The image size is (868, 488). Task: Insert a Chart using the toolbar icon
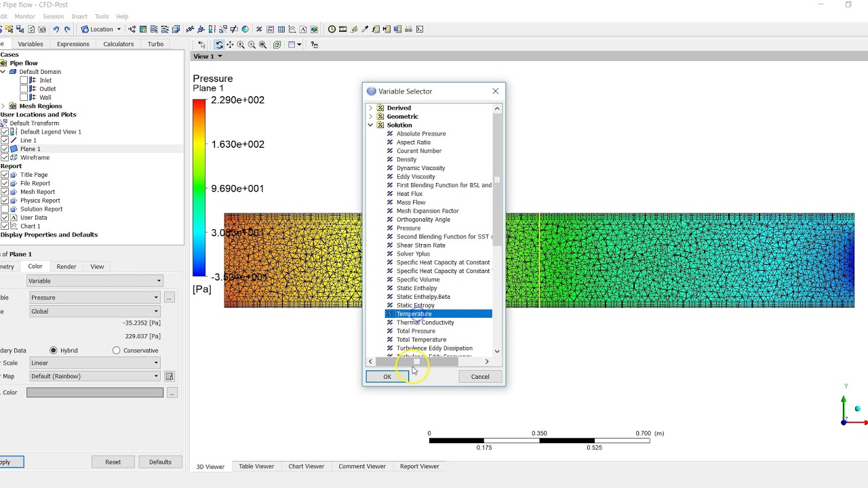pos(292,29)
